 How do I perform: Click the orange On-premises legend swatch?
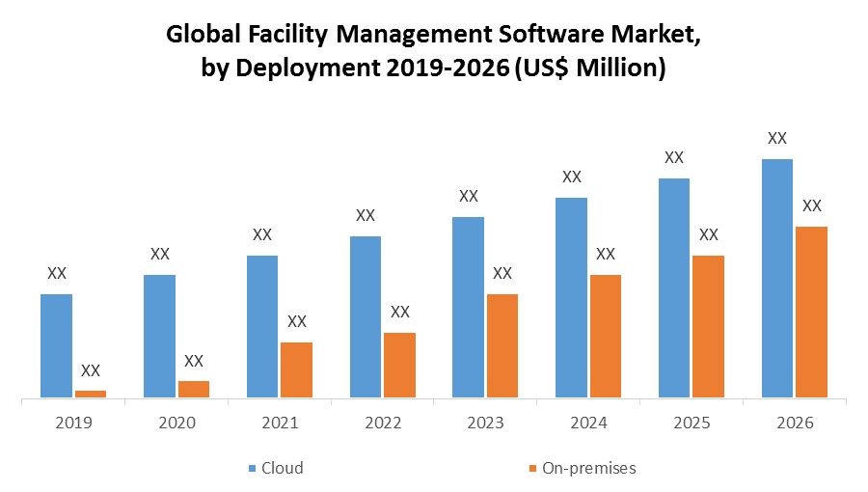click(x=532, y=468)
